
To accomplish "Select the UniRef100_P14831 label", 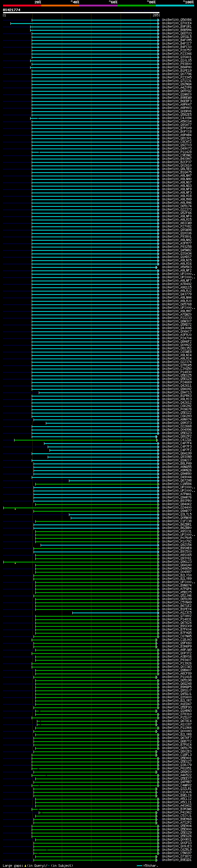I will click(176, 619).
